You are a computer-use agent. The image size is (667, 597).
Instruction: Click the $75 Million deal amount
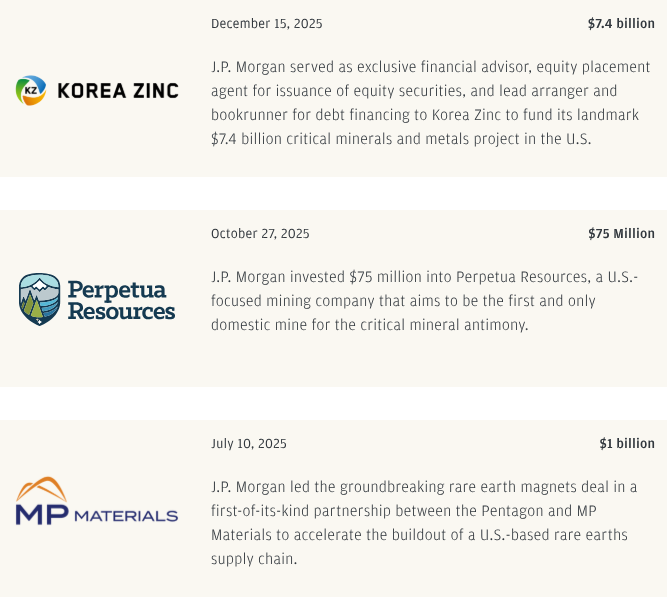pos(621,234)
